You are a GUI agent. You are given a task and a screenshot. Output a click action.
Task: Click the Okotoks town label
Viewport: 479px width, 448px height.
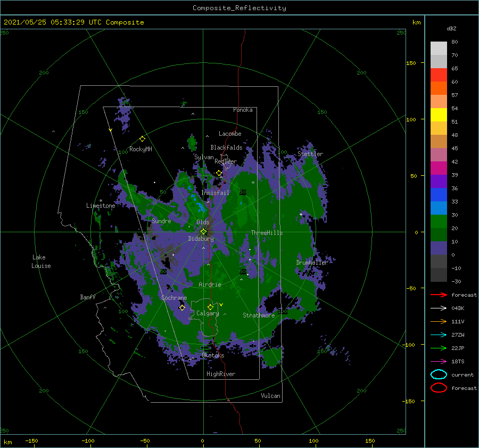point(213,355)
